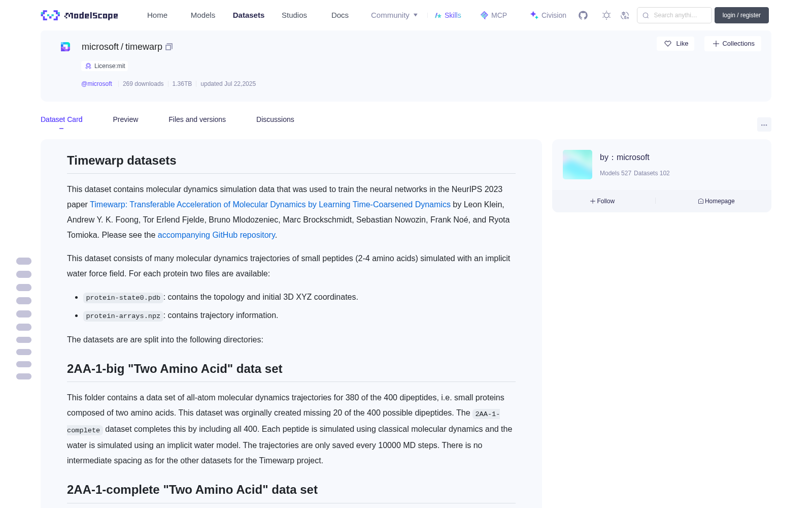Focus the search anything input field
This screenshot has width=812, height=508.
pos(674,15)
